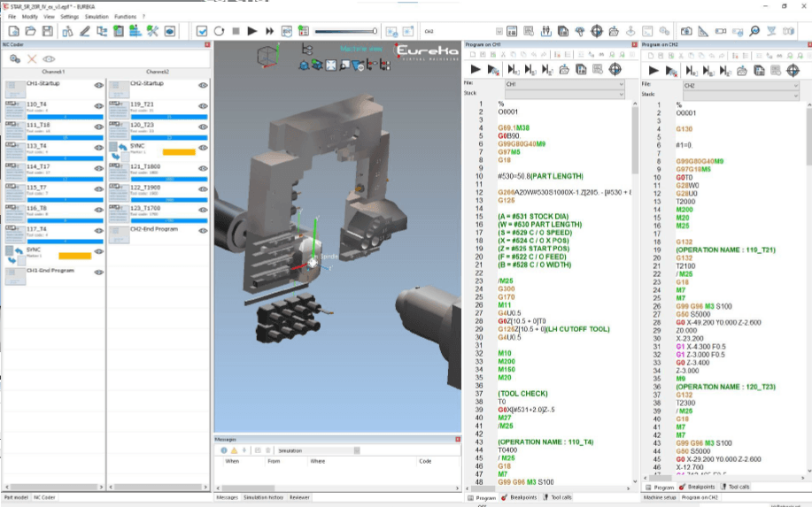Click the fit-to-view arrows icon in viewport
This screenshot has width=812, height=507.
[x=330, y=65]
